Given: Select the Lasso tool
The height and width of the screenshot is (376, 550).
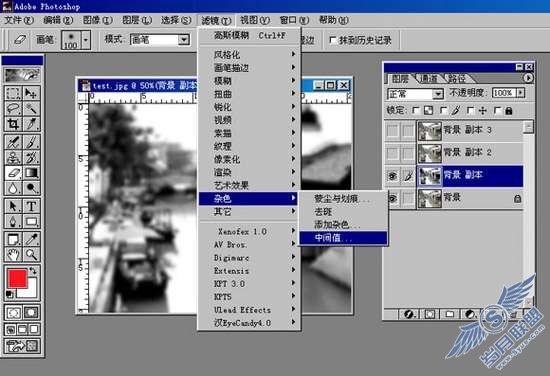Looking at the screenshot, I should click(x=13, y=108).
